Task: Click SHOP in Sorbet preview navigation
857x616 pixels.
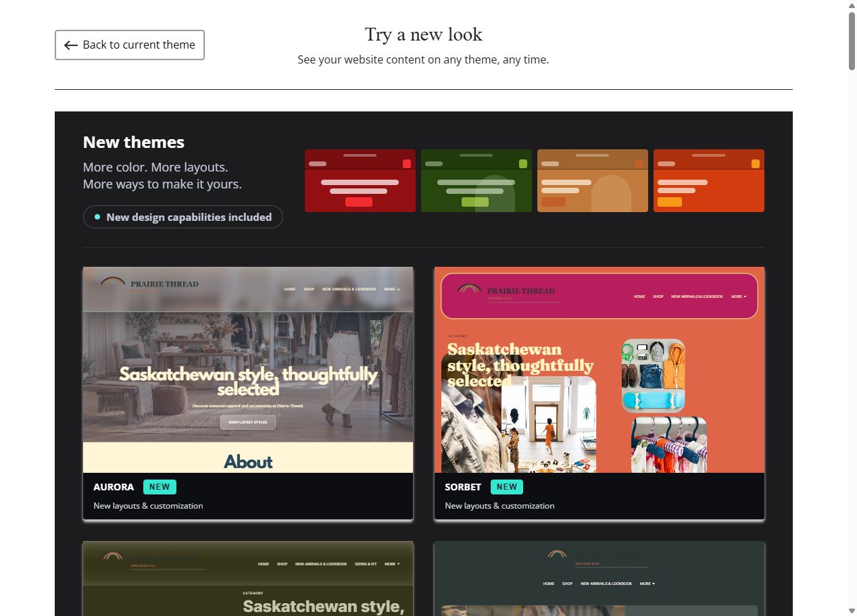Action: tap(658, 297)
